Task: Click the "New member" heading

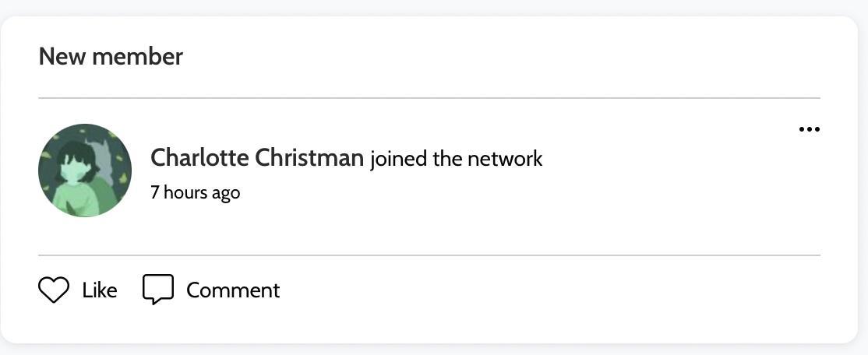Action: (111, 56)
